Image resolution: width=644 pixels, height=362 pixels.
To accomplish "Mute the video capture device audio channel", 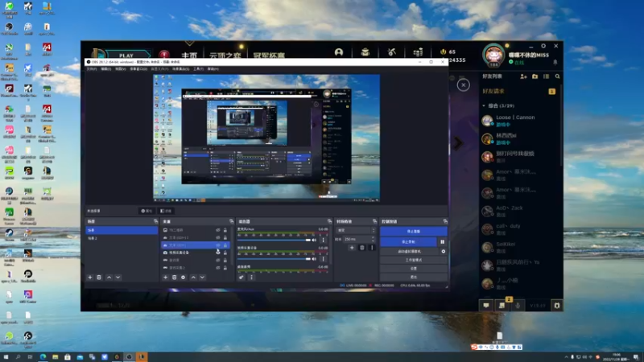I will point(314,259).
